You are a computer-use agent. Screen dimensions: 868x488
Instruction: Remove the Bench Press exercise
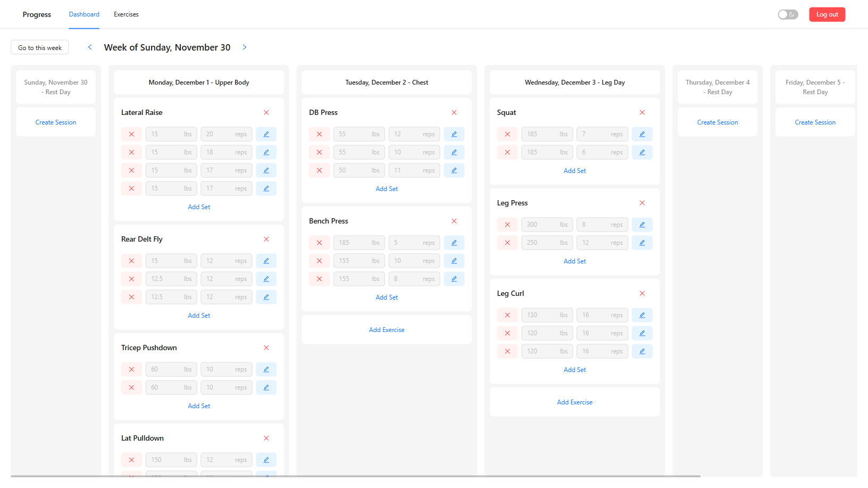click(454, 221)
